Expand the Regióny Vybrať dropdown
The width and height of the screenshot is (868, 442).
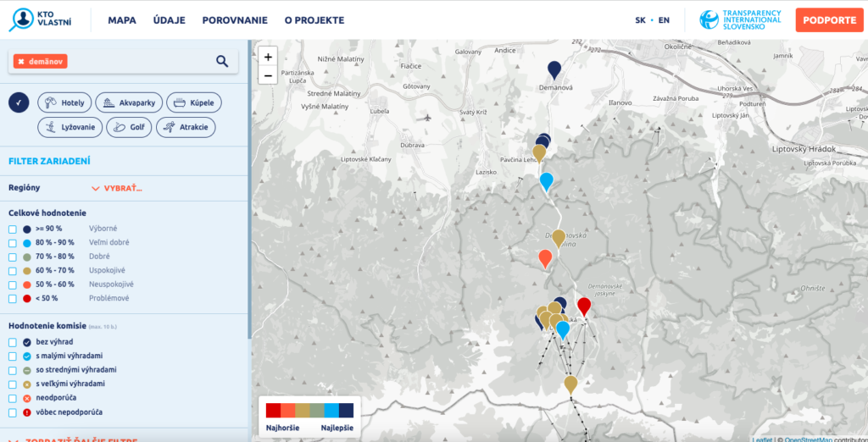(117, 188)
